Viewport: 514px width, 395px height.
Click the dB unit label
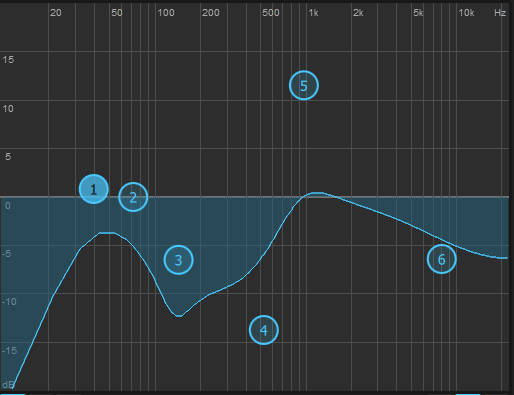[x=7, y=385]
